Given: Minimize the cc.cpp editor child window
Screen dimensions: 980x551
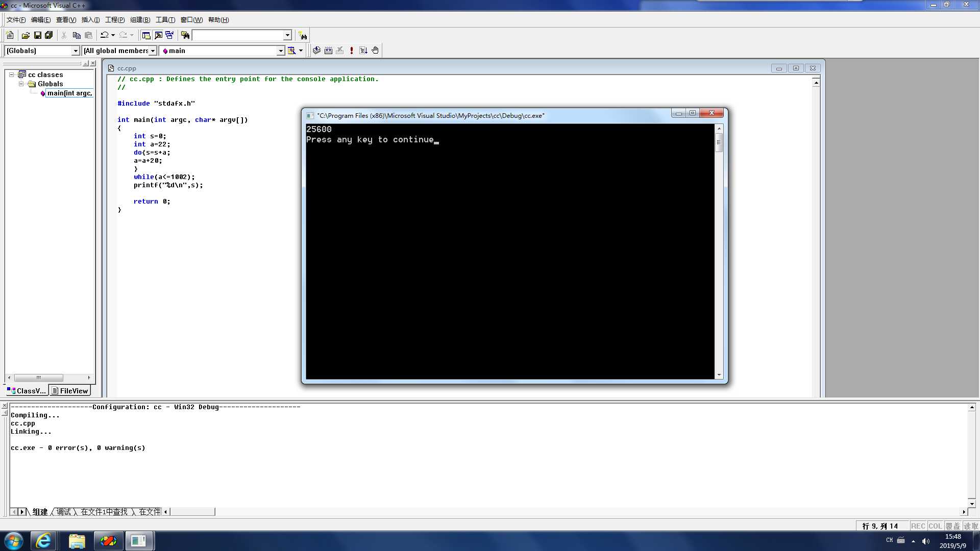Looking at the screenshot, I should click(x=779, y=68).
